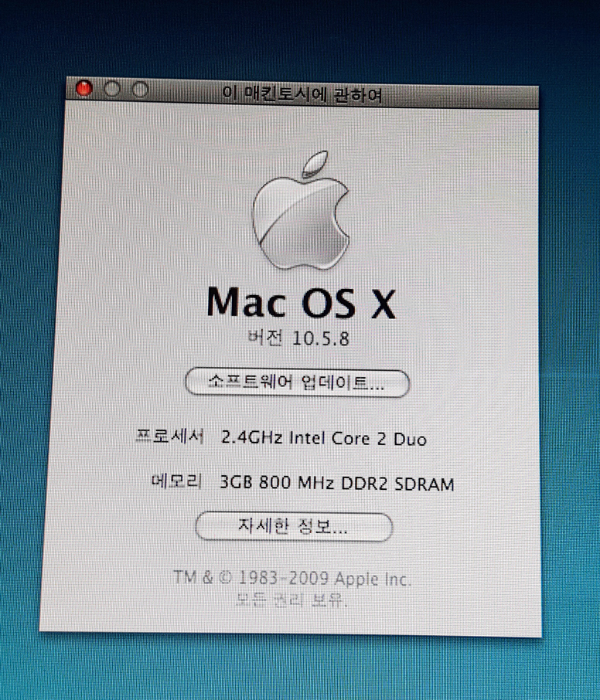Click the 메모리 label
The height and width of the screenshot is (700, 600).
coord(177,483)
